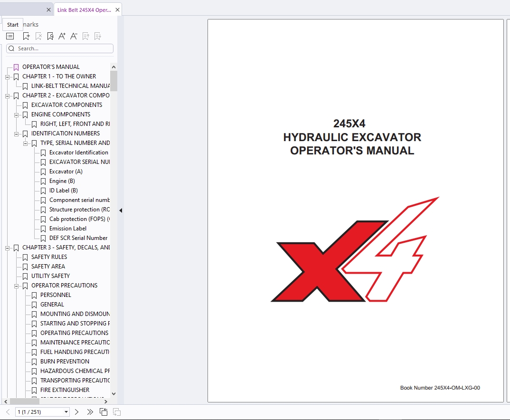Go to next page using the arrow
Screen dimensions: 510x420
(x=77, y=412)
